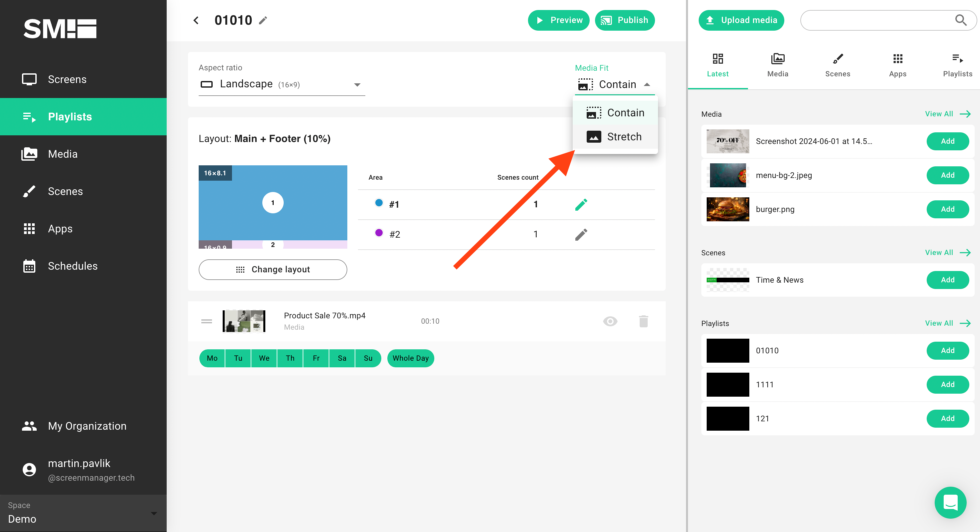Click Preview button for playlist
The width and height of the screenshot is (980, 532).
559,20
